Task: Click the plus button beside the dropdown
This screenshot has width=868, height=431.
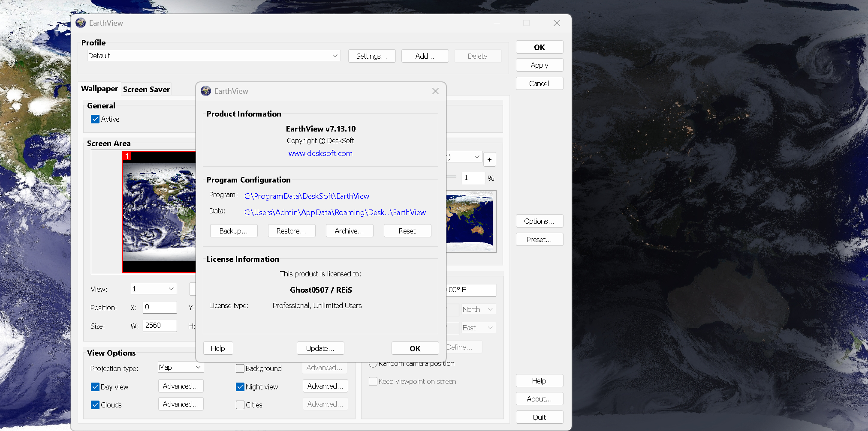Action: coord(489,159)
